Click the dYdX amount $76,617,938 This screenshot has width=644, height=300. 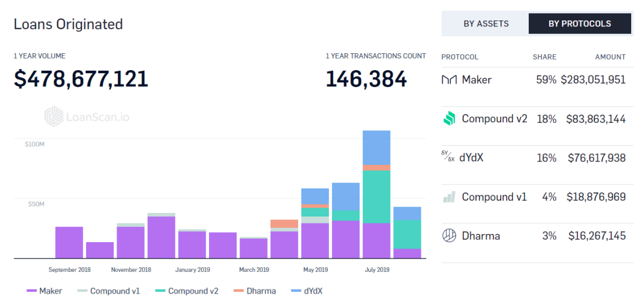pos(597,157)
